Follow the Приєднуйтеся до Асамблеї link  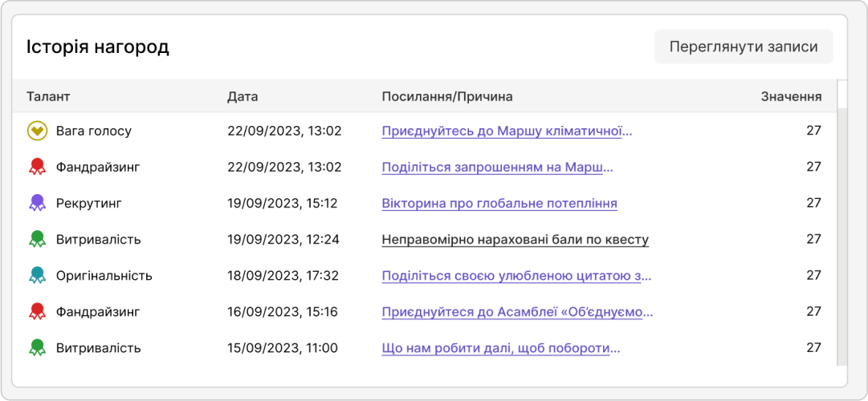click(x=517, y=311)
